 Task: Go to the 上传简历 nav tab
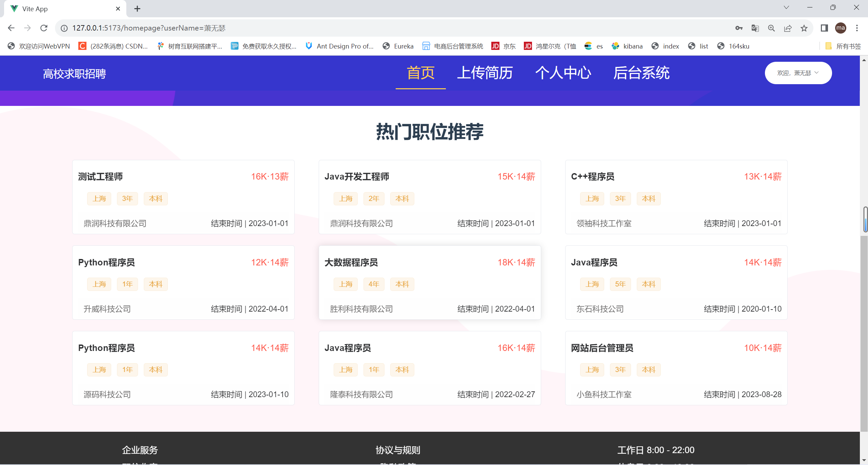click(x=485, y=73)
